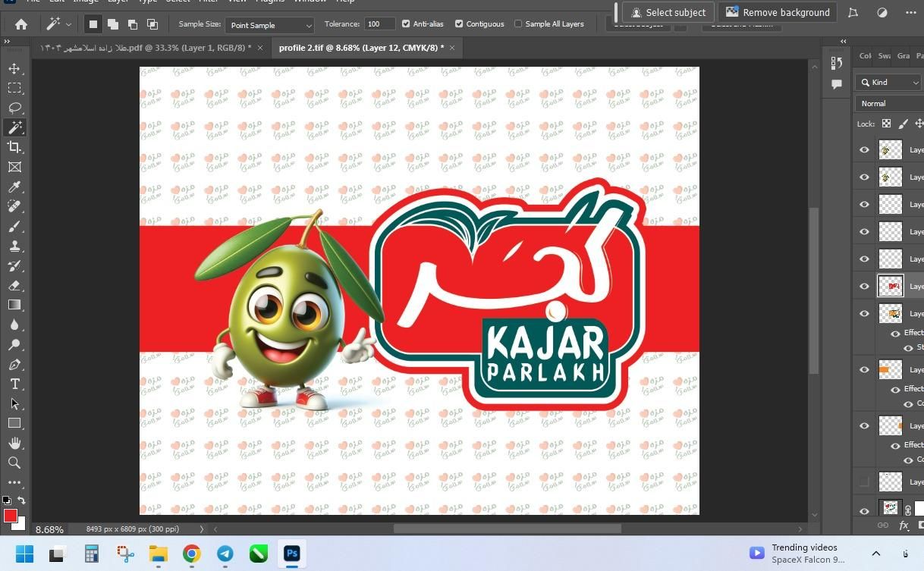The height and width of the screenshot is (571, 924).
Task: Toggle the Contiguous checkbox
Action: [x=459, y=24]
